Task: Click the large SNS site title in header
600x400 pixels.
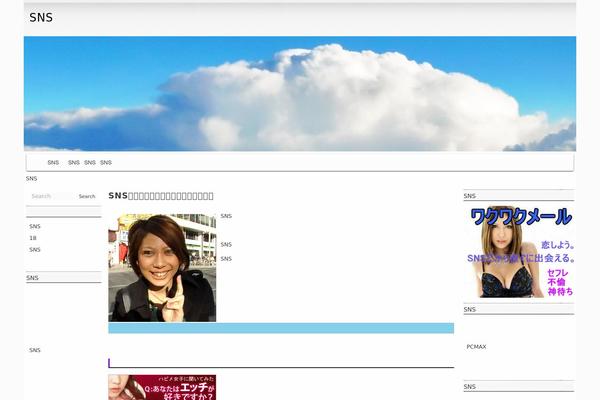Action: tap(41, 18)
